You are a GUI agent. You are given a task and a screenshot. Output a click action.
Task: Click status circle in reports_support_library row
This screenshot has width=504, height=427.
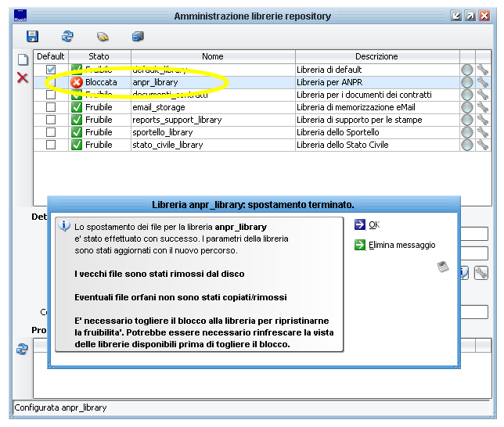467,120
